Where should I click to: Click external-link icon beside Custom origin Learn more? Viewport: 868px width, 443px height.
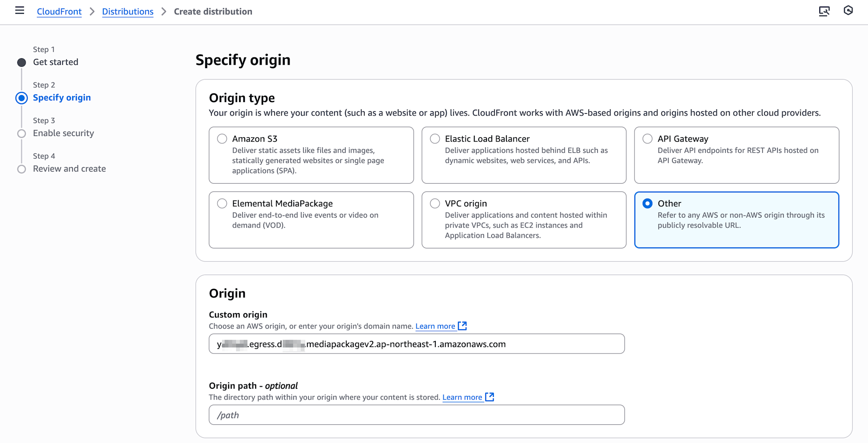463,326
